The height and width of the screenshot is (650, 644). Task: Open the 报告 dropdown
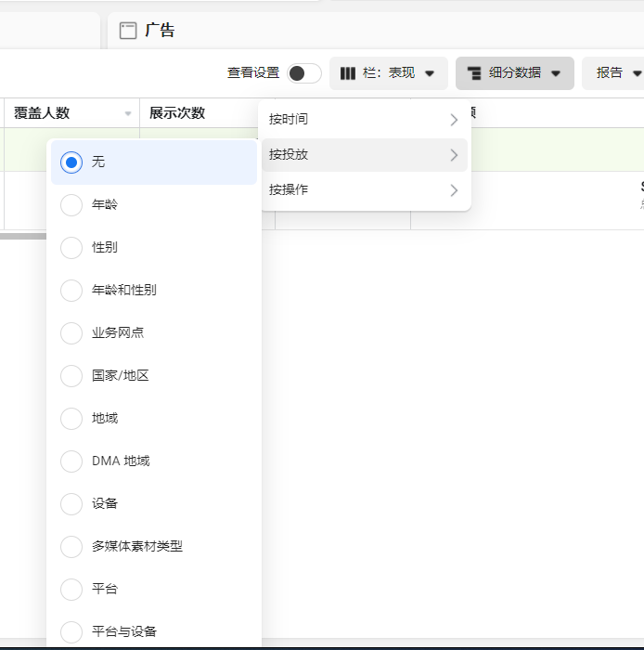(615, 73)
